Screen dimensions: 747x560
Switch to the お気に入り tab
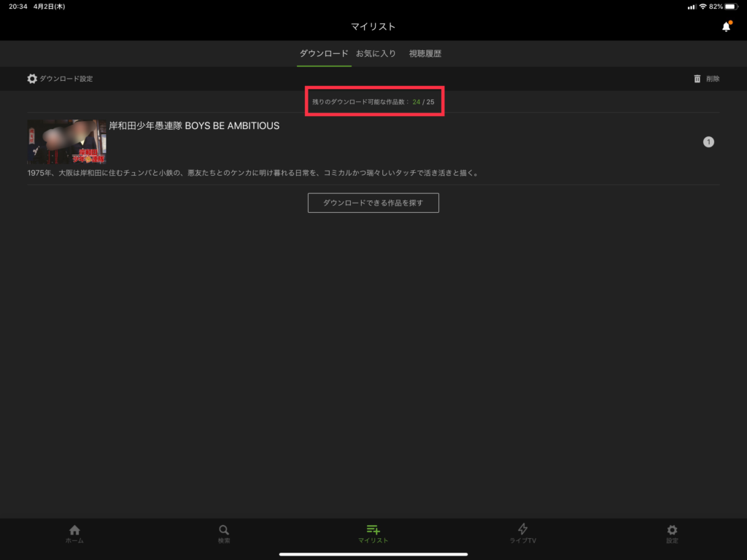(x=376, y=53)
